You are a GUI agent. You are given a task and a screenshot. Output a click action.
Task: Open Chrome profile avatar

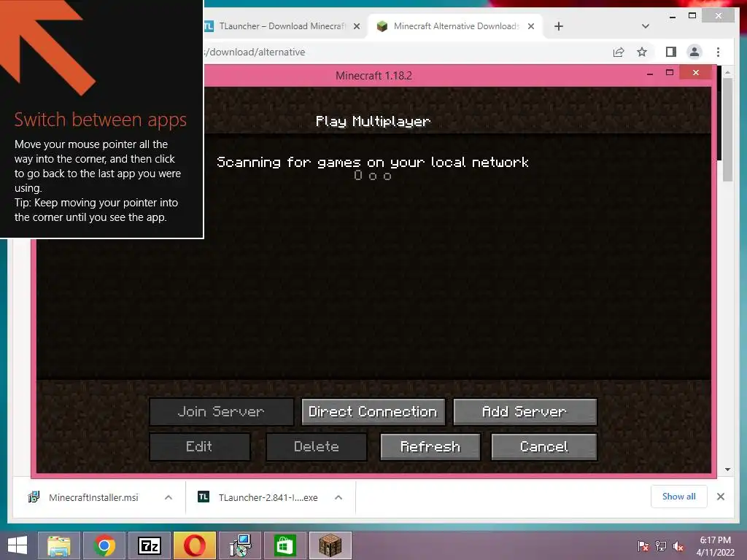tap(694, 52)
